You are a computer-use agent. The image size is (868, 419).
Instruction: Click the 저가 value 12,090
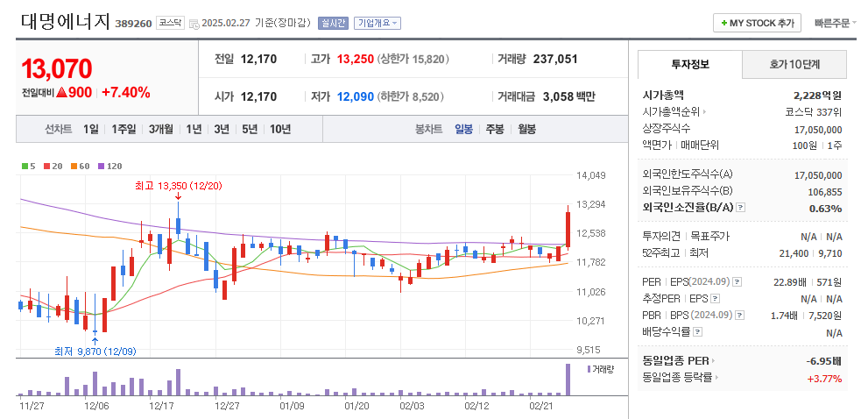356,97
